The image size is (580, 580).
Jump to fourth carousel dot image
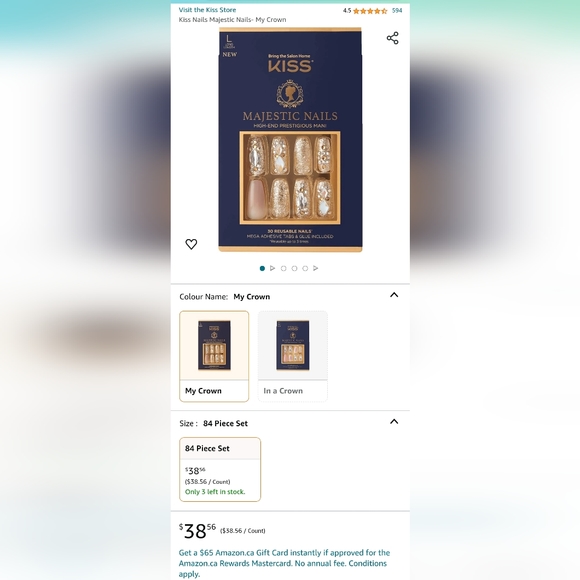(294, 268)
